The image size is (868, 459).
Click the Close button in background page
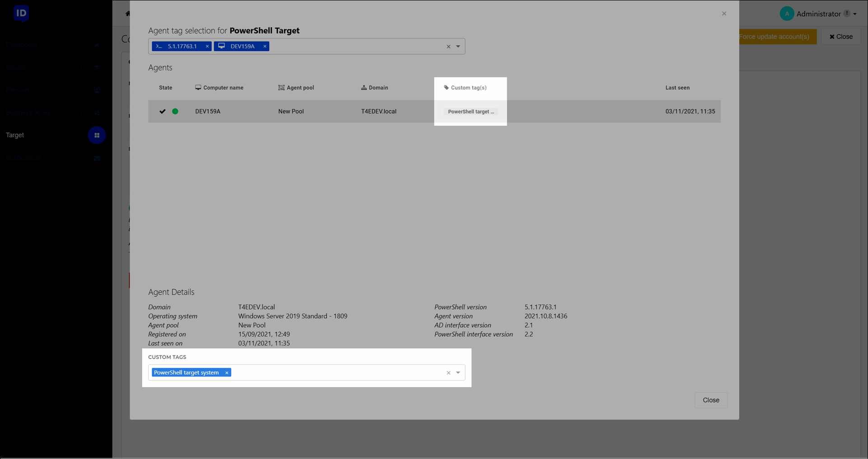click(841, 37)
